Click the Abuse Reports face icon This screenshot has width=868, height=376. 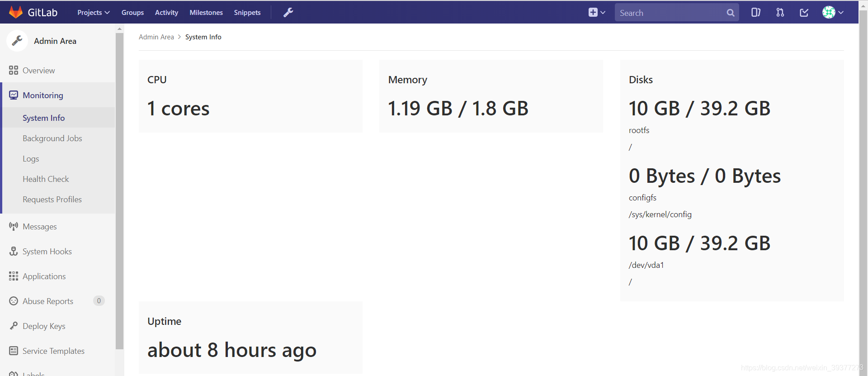tap(14, 301)
